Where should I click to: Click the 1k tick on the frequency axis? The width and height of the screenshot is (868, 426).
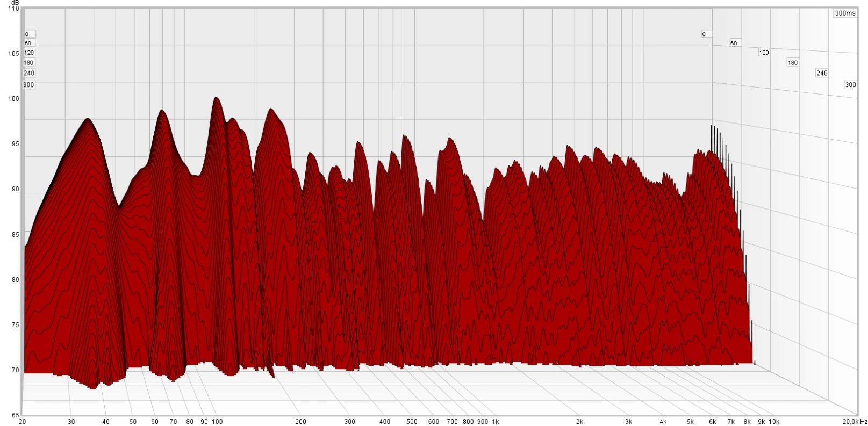[x=495, y=422]
